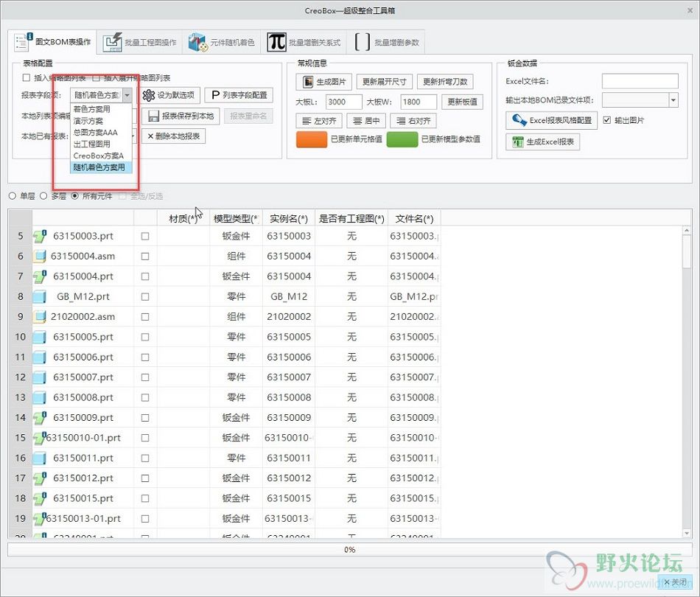
Task: Click the Excel文件名 input field
Action: pyautogui.click(x=640, y=81)
